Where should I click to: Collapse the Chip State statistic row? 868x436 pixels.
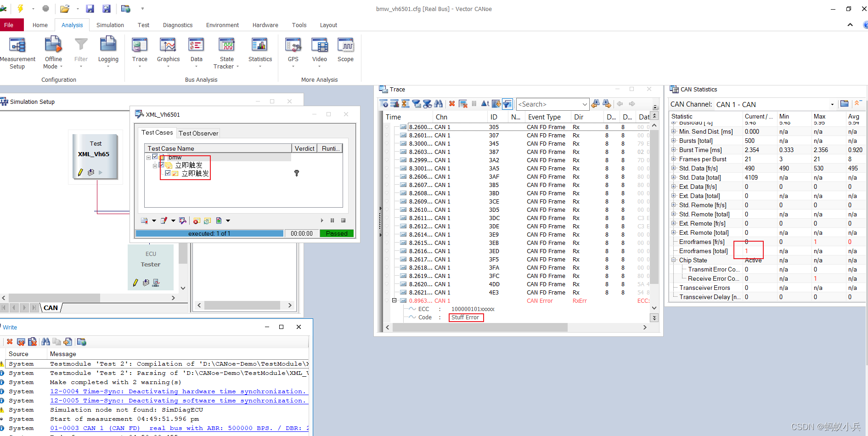[674, 260]
